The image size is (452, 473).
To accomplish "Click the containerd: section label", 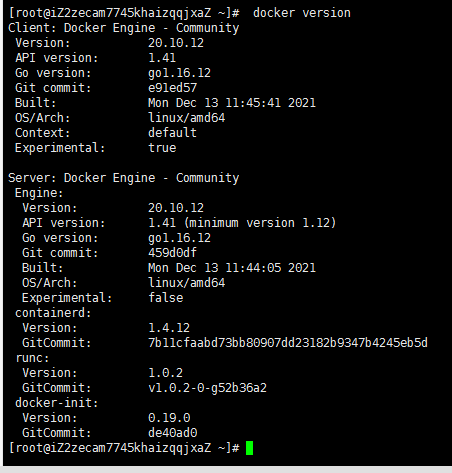I will click(x=53, y=313).
